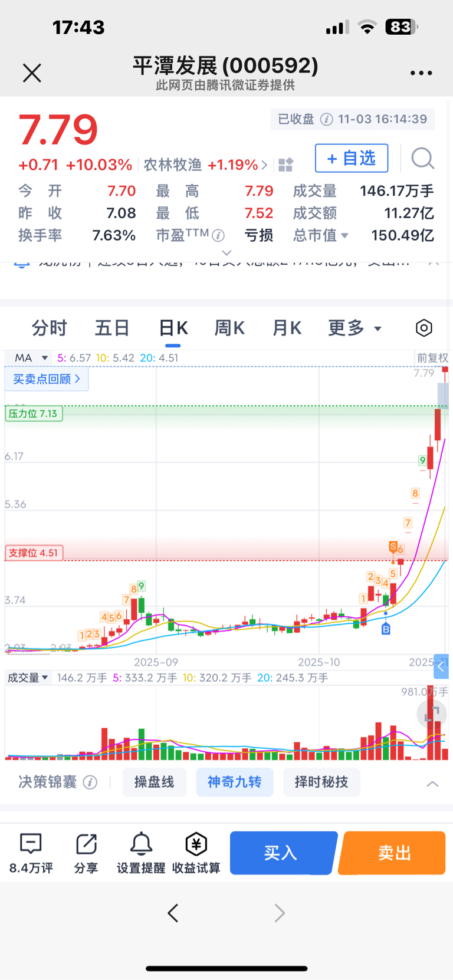
Task: Change 前复权 adjustment setting
Action: 432,358
